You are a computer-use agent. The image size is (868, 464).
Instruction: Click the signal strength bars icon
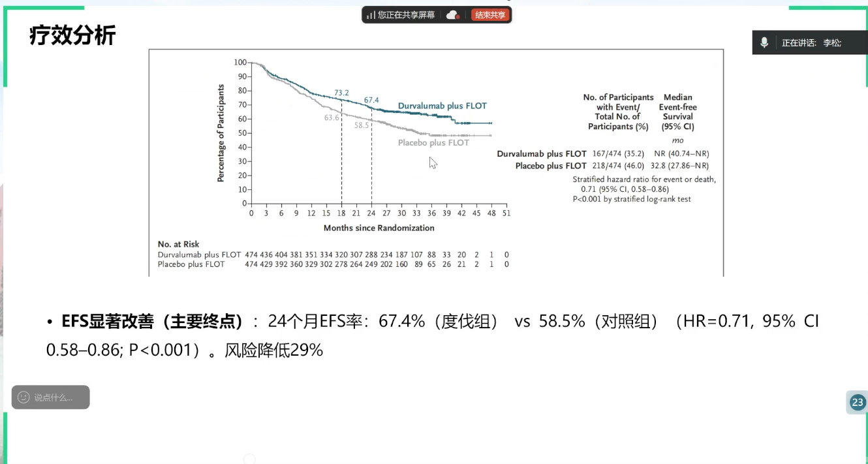tap(371, 15)
